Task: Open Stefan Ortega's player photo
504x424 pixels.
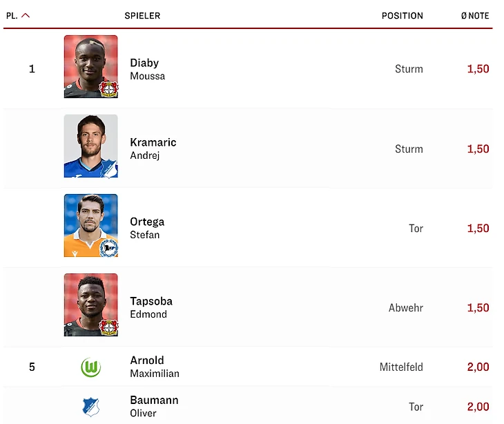Action: [90, 226]
